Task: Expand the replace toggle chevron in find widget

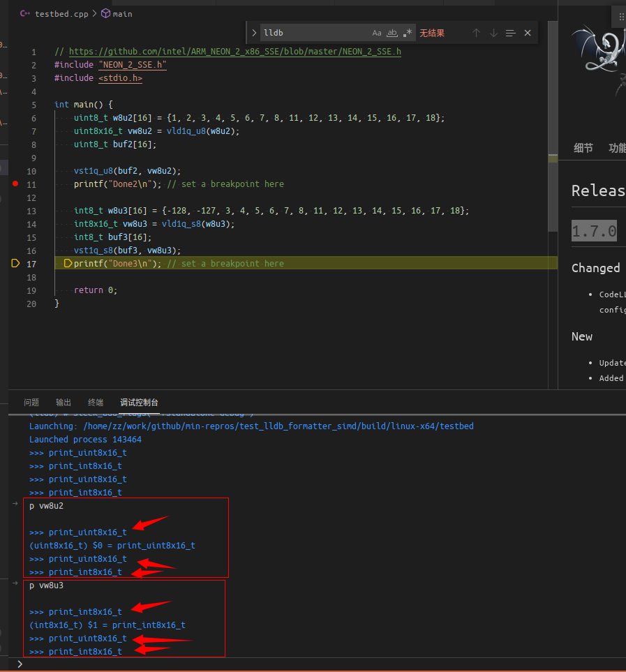Action: (x=253, y=33)
